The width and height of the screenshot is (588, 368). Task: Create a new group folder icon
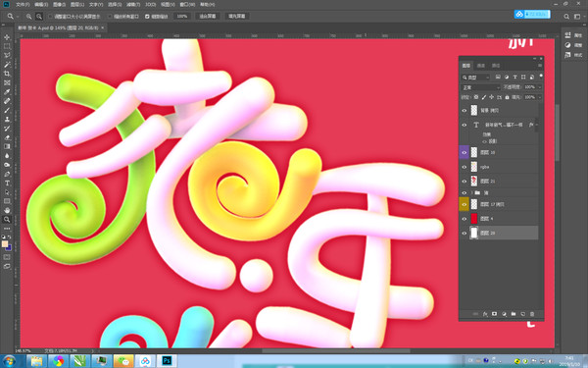514,314
